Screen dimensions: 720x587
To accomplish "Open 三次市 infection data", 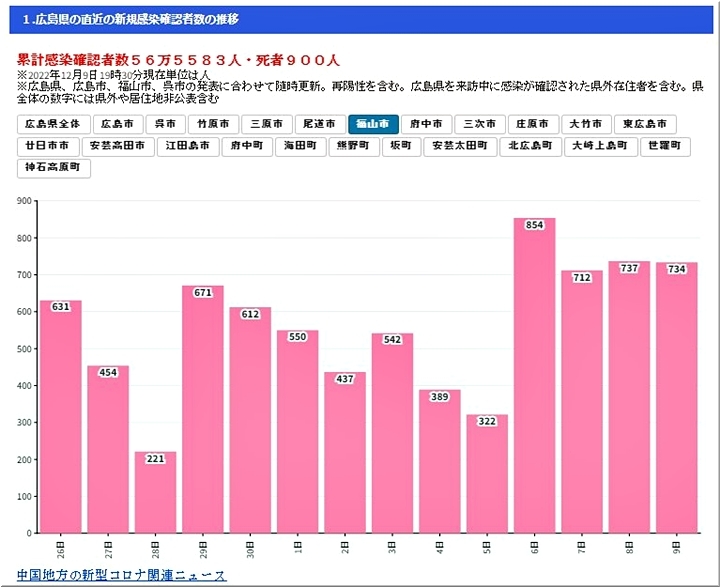I will coord(479,125).
